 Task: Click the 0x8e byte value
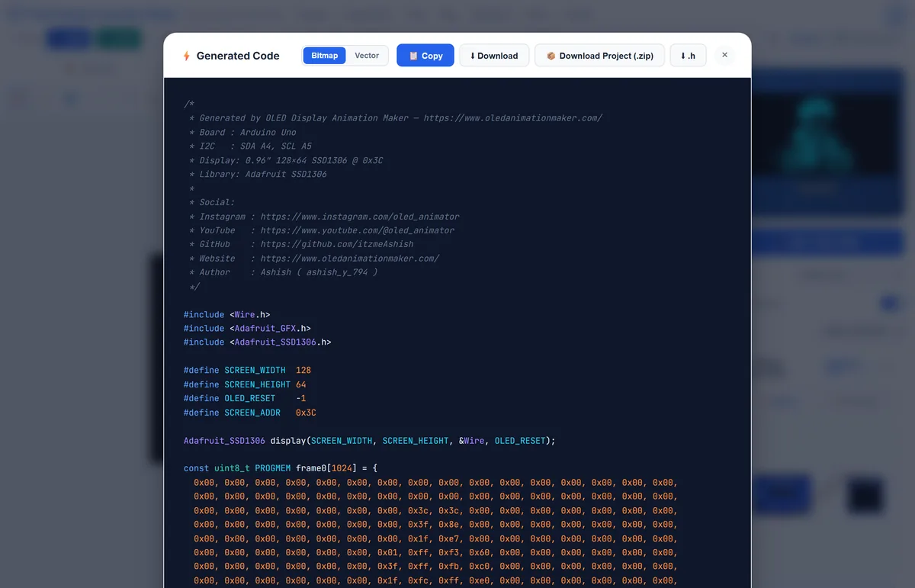tap(449, 525)
